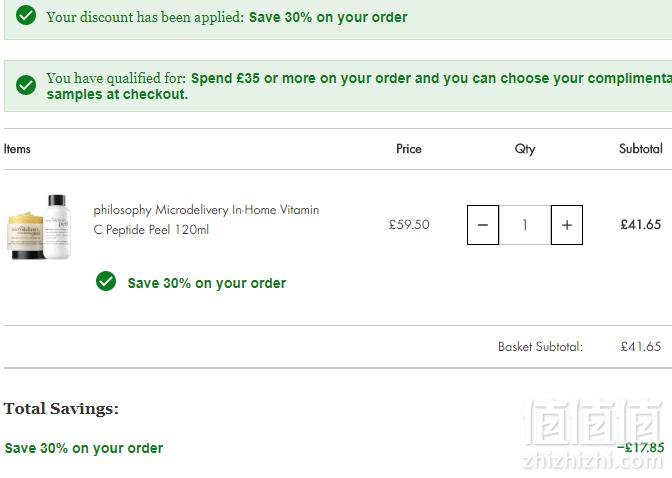This screenshot has width=672, height=478.
Task: Click the quantity field showing 1
Action: pyautogui.click(x=525, y=225)
